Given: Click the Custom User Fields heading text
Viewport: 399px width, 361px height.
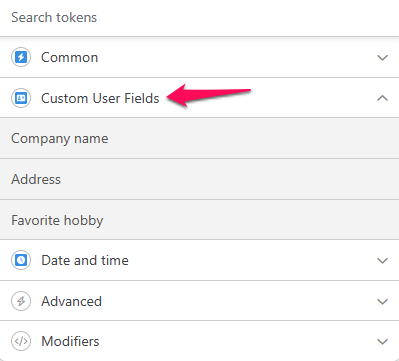Looking at the screenshot, I should 100,98.
